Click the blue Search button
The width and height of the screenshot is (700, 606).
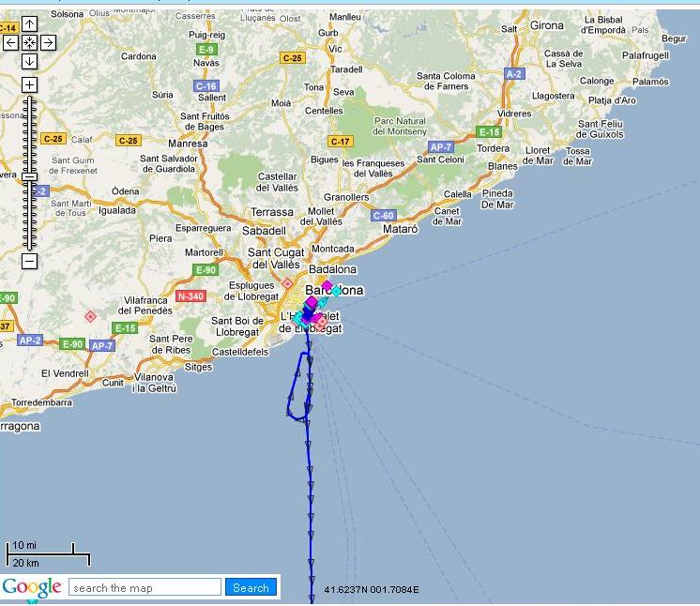[x=251, y=587]
